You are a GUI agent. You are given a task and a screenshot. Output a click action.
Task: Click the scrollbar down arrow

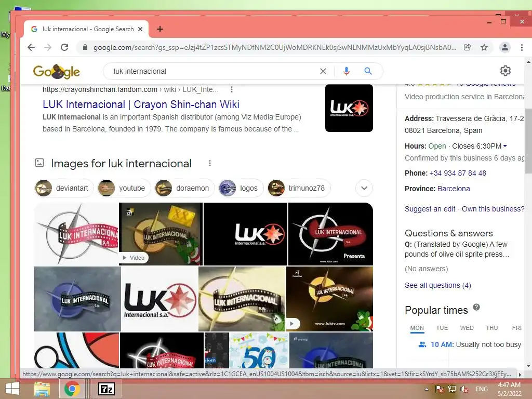[528, 366]
